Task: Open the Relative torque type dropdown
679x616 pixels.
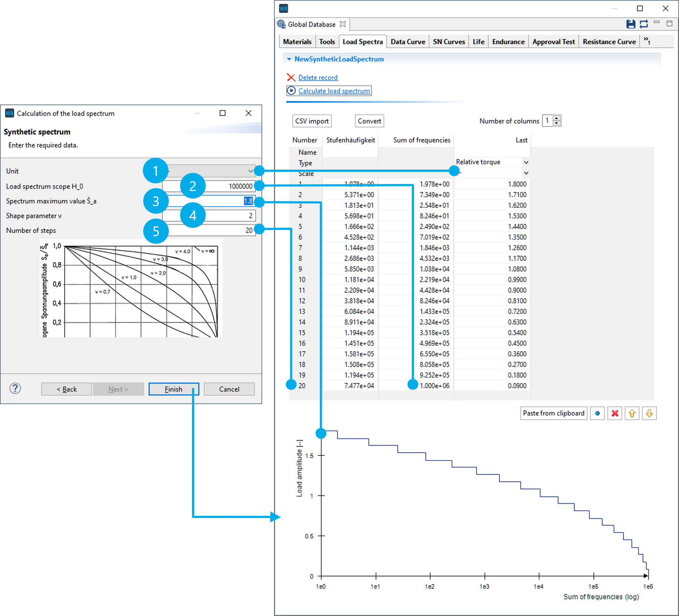Action: 526,162
